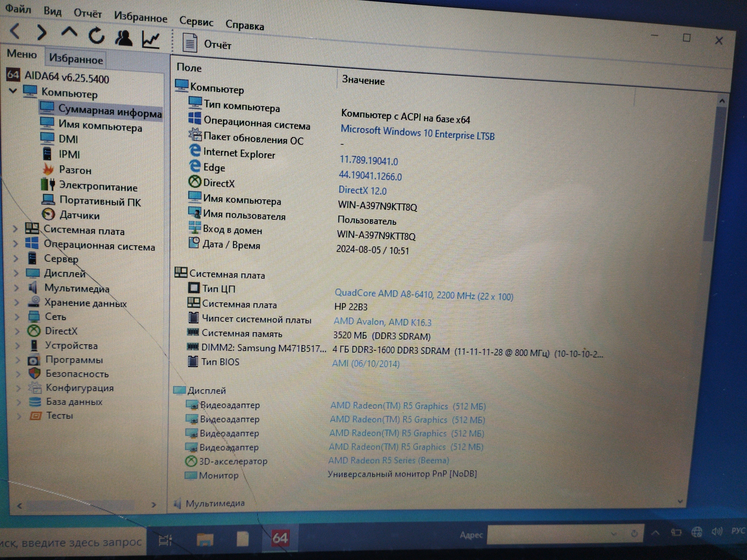The width and height of the screenshot is (747, 560).
Task: Open the Отчёт menu in menu bar
Action: click(x=88, y=14)
